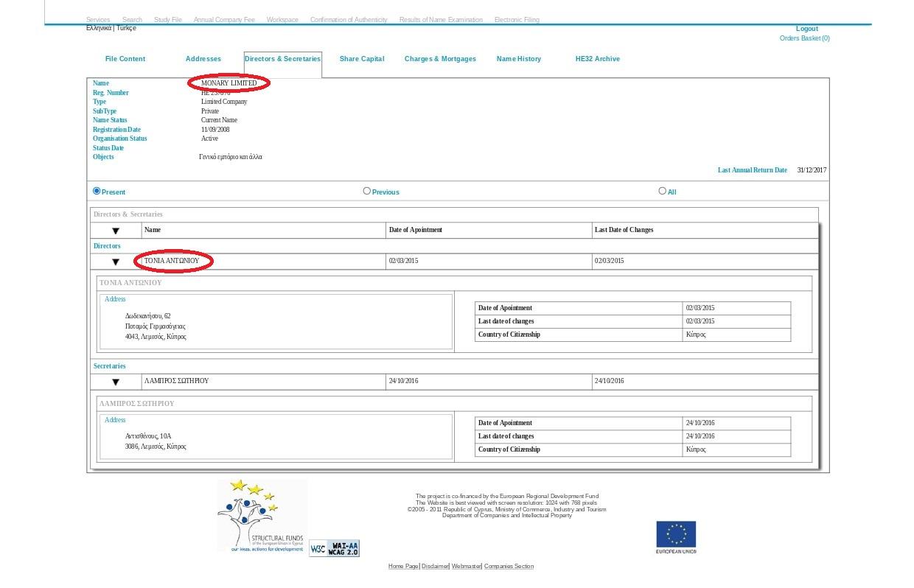The image size is (914, 588).
Task: Switch to the Addresses tab
Action: (x=203, y=59)
